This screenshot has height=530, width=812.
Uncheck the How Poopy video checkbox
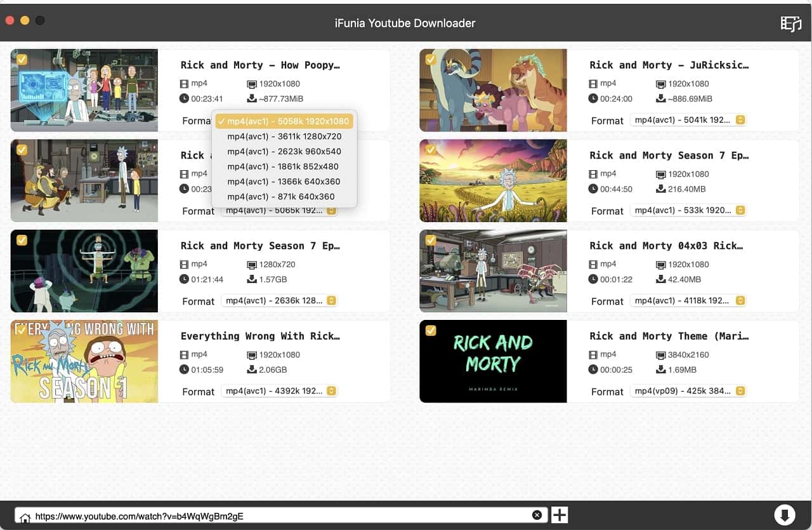[x=22, y=59]
